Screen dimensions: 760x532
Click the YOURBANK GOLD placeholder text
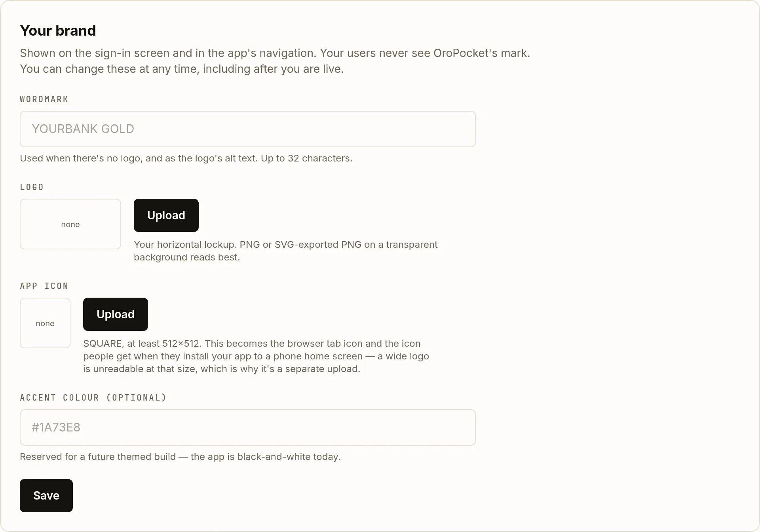pos(83,129)
